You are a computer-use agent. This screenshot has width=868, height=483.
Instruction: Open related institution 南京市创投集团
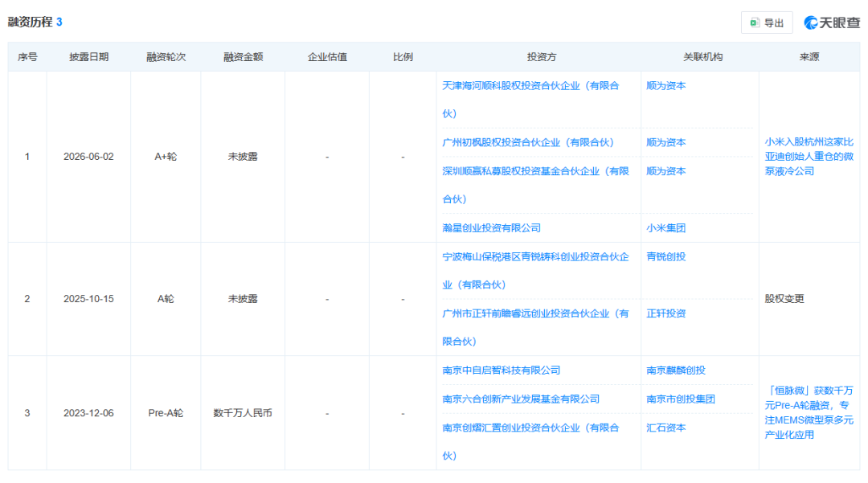pos(681,399)
